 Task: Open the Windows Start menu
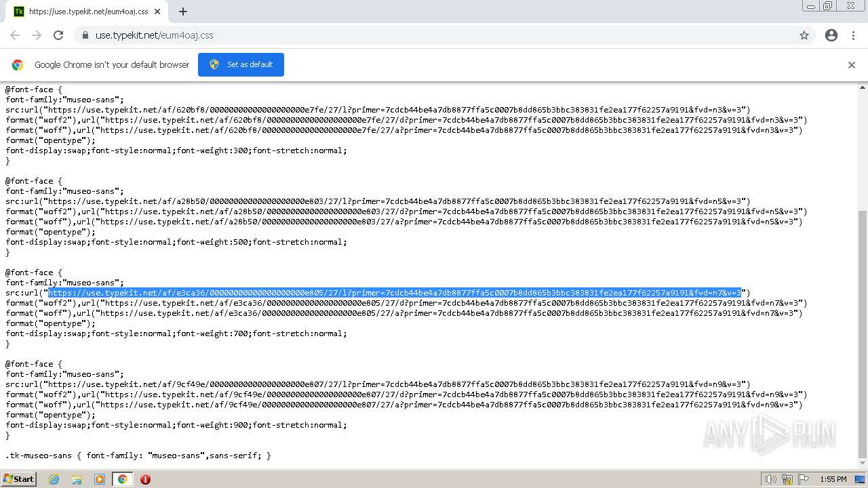click(19, 479)
